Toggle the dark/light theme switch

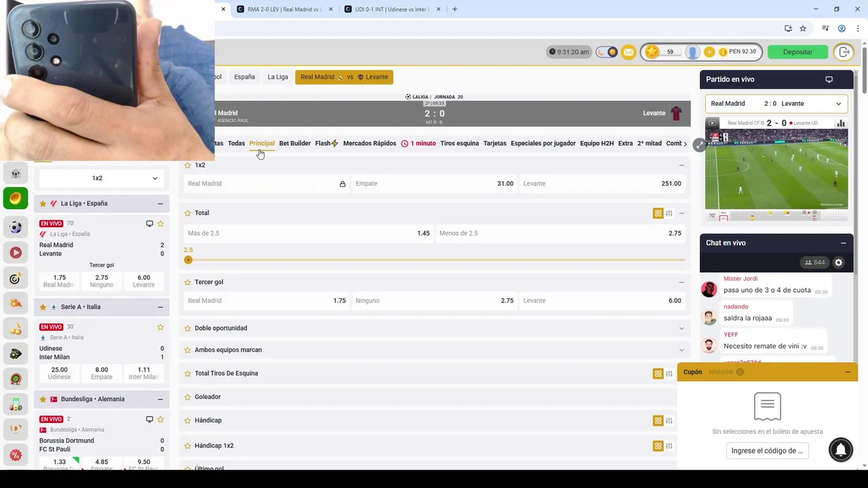pos(607,52)
